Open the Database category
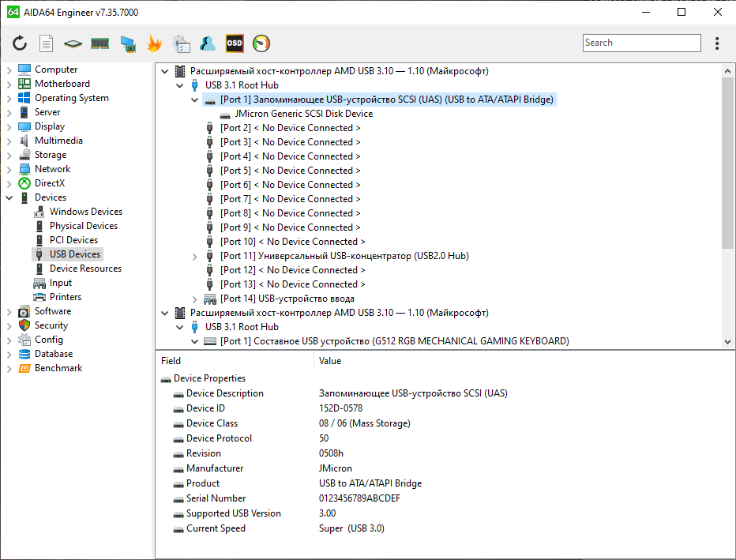Image resolution: width=736 pixels, height=560 pixels. tap(54, 354)
